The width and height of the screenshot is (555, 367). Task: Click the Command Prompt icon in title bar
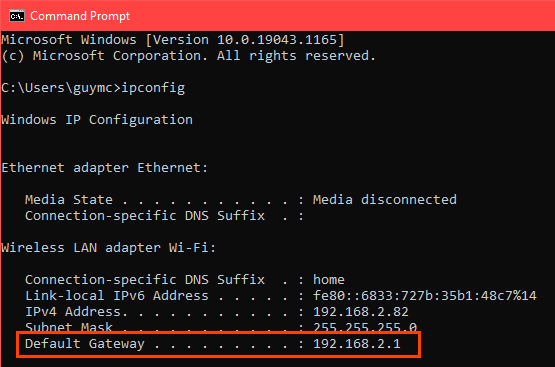[17, 16]
